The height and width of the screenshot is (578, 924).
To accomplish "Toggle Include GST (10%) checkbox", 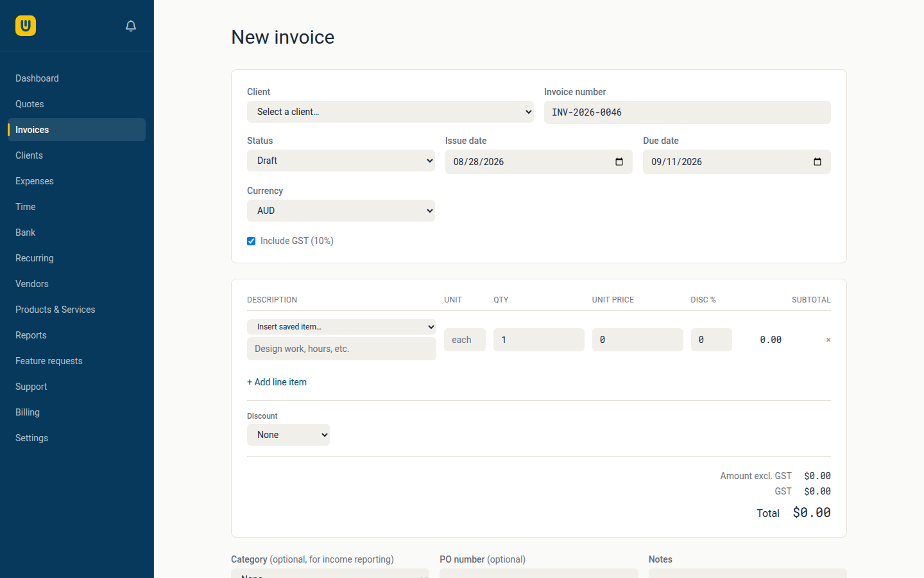I will 252,241.
